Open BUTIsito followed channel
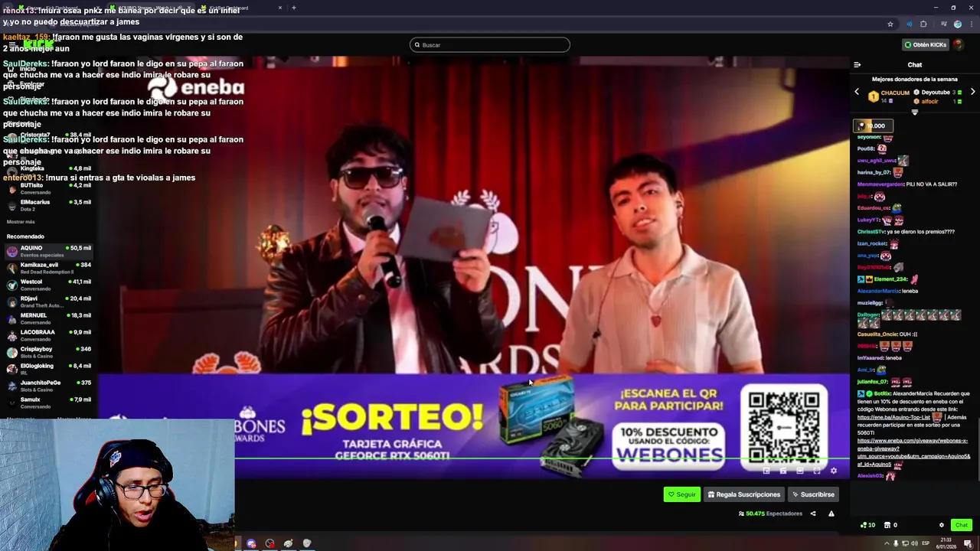The height and width of the screenshot is (551, 980). tap(48, 188)
